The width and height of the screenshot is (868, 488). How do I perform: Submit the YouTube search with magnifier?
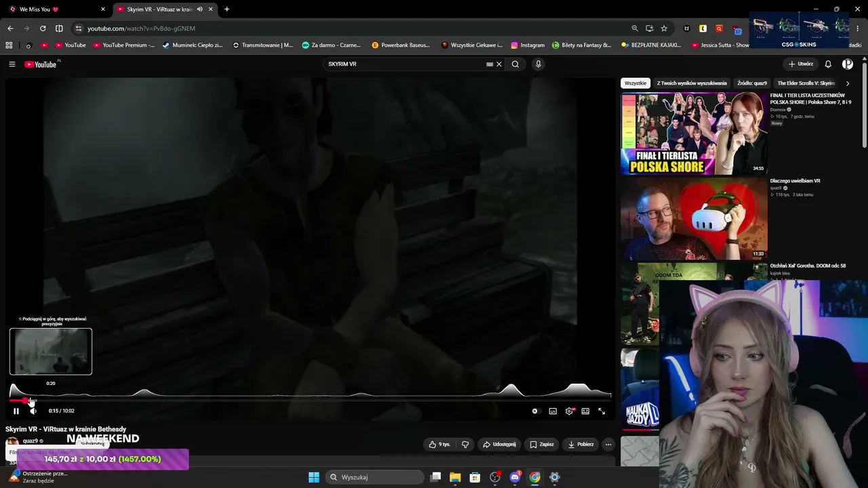click(515, 64)
